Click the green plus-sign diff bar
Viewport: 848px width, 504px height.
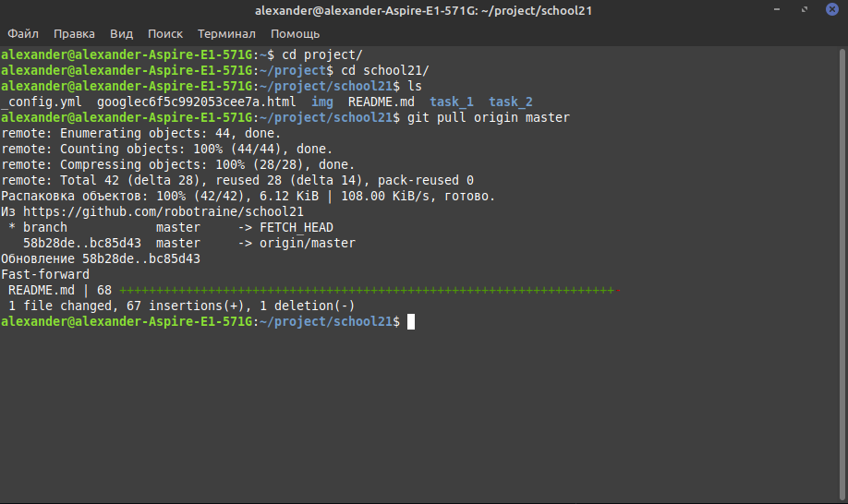pyautogui.click(x=366, y=291)
